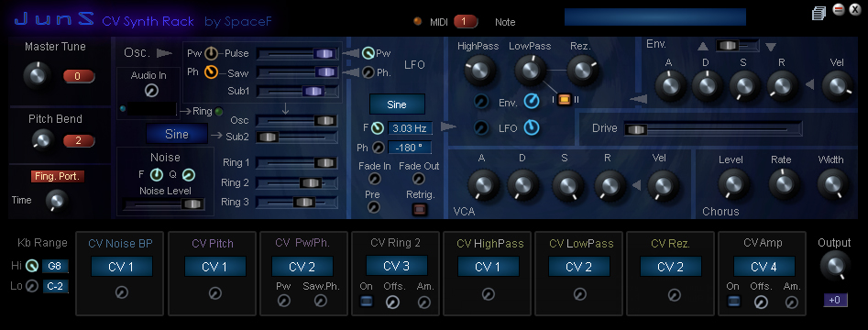Open CV LowPass source selector

(x=579, y=267)
